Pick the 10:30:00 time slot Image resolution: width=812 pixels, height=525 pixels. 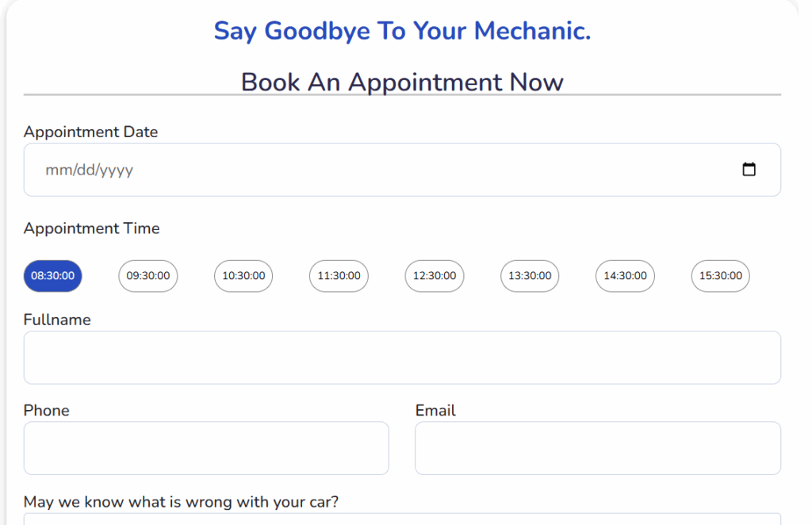pyautogui.click(x=243, y=276)
